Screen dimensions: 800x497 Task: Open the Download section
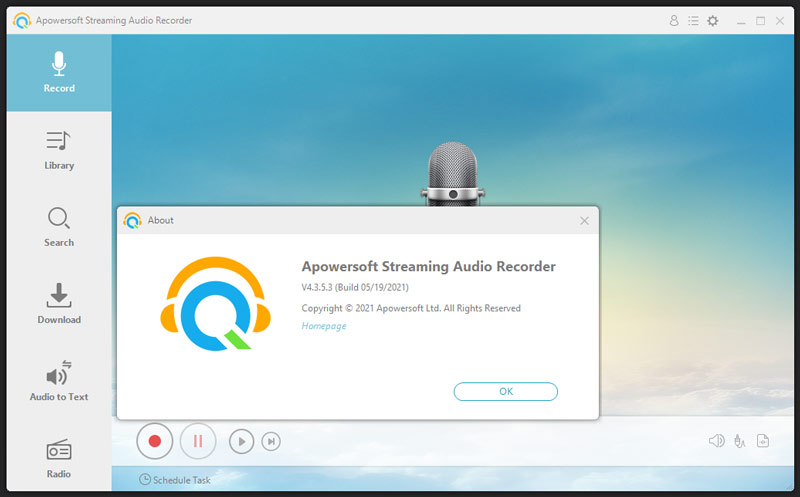59,304
